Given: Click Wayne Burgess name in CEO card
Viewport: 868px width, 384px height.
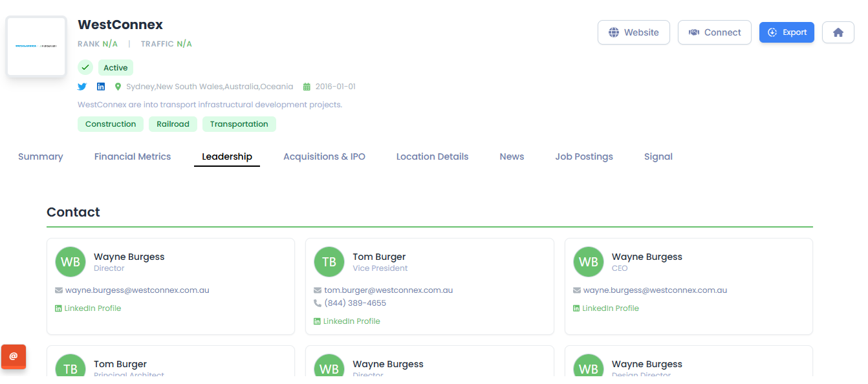Looking at the screenshot, I should (x=647, y=257).
